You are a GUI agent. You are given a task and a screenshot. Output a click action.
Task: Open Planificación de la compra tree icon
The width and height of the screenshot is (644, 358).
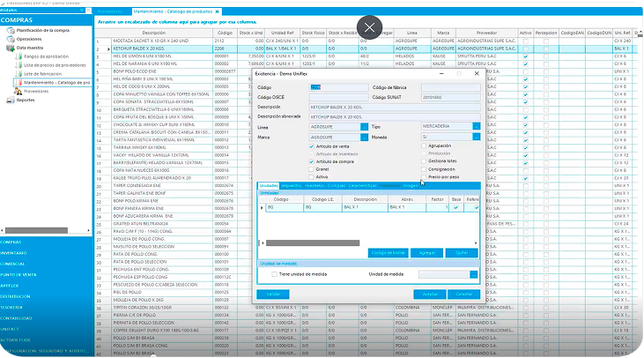click(11, 29)
